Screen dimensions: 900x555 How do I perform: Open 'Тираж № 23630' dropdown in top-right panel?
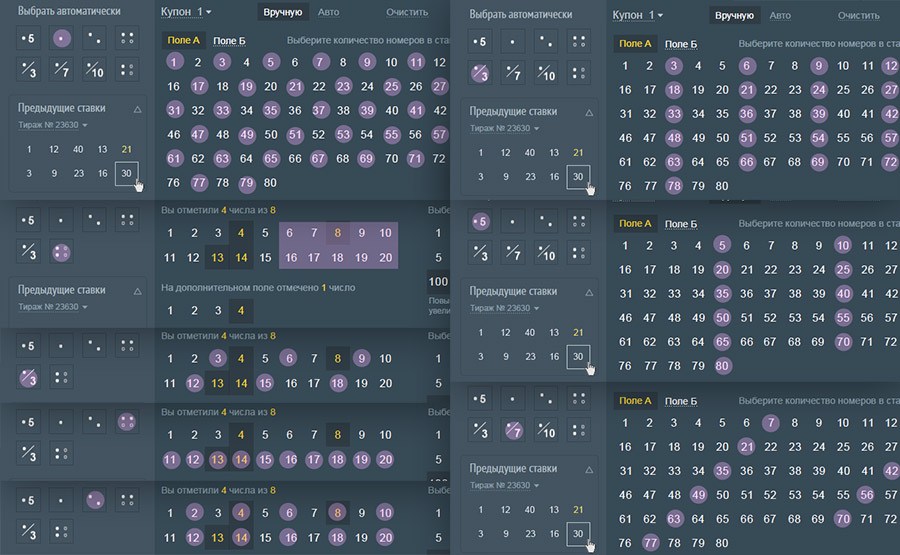[505, 128]
